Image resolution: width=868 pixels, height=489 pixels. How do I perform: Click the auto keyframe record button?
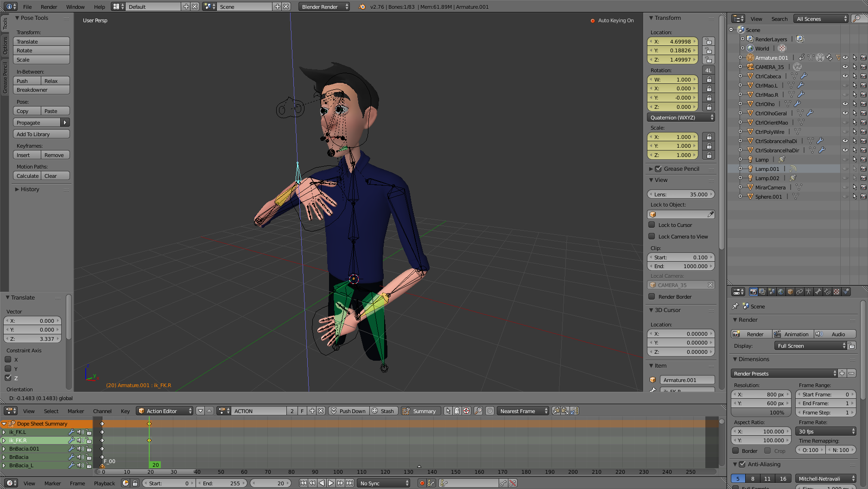[422, 483]
